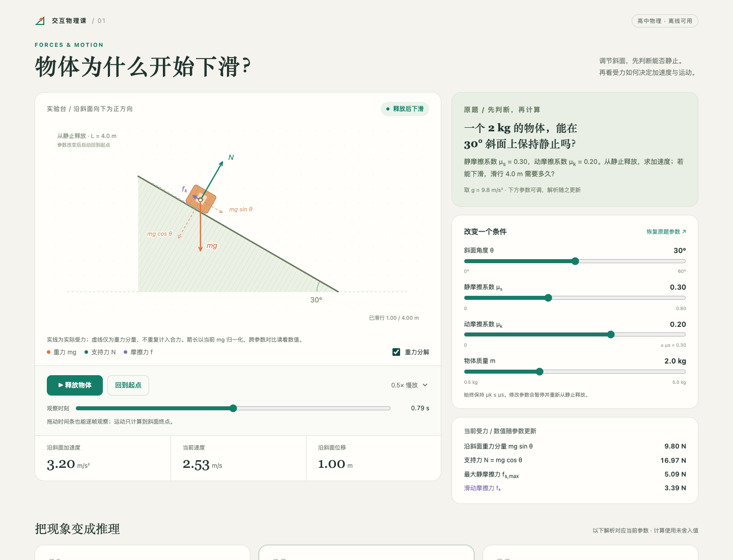The image size is (733, 560).
Task: Click the 把现象变成推理 section heading
Action: click(x=77, y=529)
